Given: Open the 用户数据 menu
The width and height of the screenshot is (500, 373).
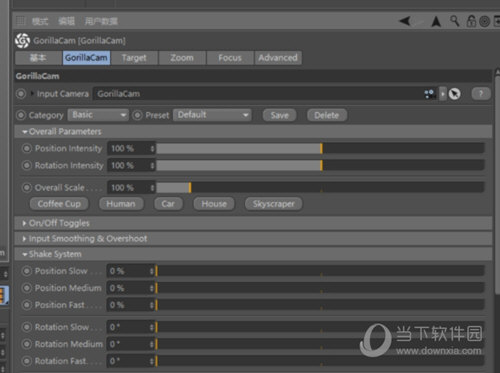Looking at the screenshot, I should [x=101, y=22].
